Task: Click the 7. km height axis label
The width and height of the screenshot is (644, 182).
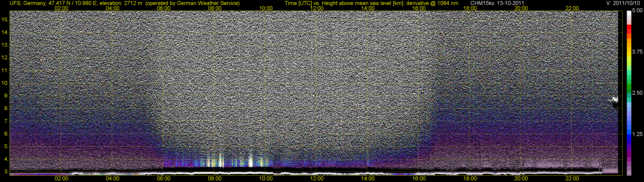Action: click(6, 121)
